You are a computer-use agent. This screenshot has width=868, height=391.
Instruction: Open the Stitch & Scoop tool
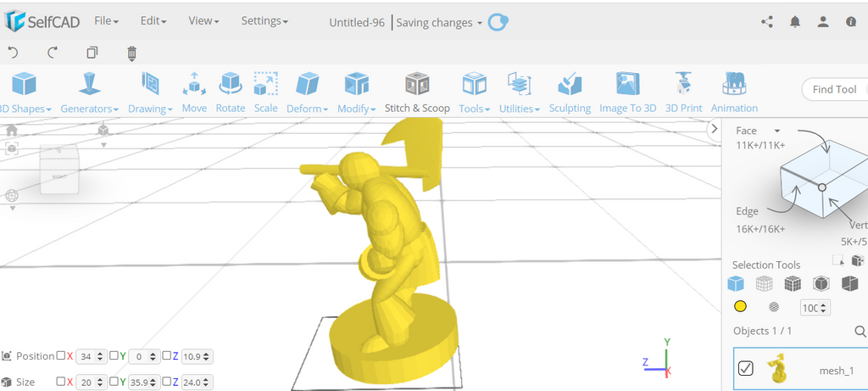click(x=417, y=92)
